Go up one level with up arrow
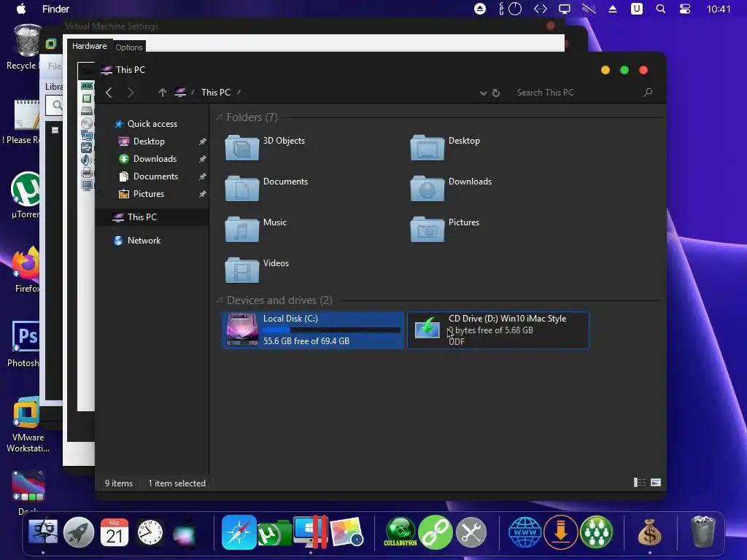Screen dimensions: 747x560 pyautogui.click(x=163, y=93)
